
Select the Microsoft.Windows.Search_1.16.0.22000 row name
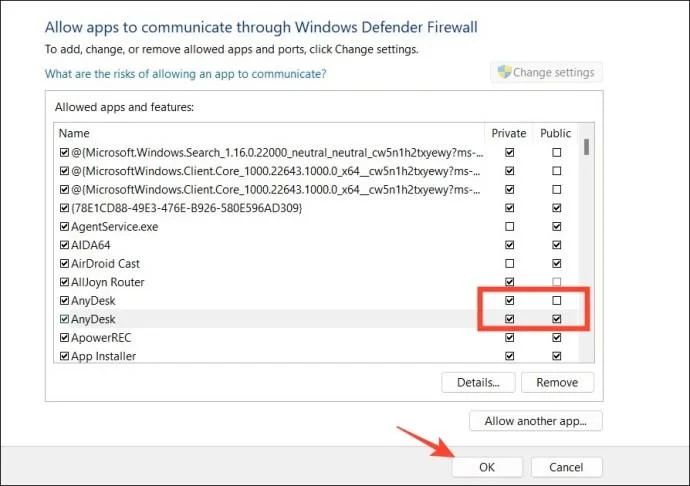[x=277, y=153]
